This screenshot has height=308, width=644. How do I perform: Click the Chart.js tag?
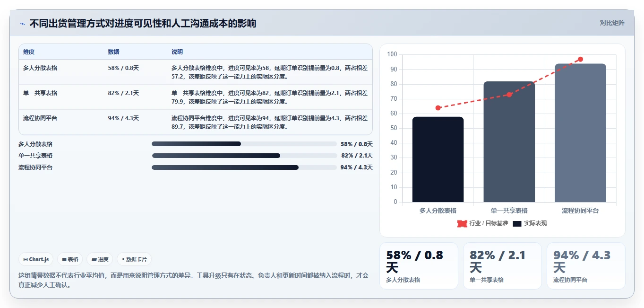click(x=36, y=259)
